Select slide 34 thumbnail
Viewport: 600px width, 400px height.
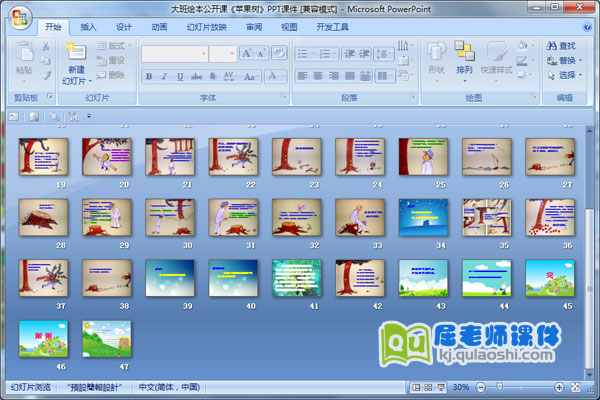coord(422,217)
